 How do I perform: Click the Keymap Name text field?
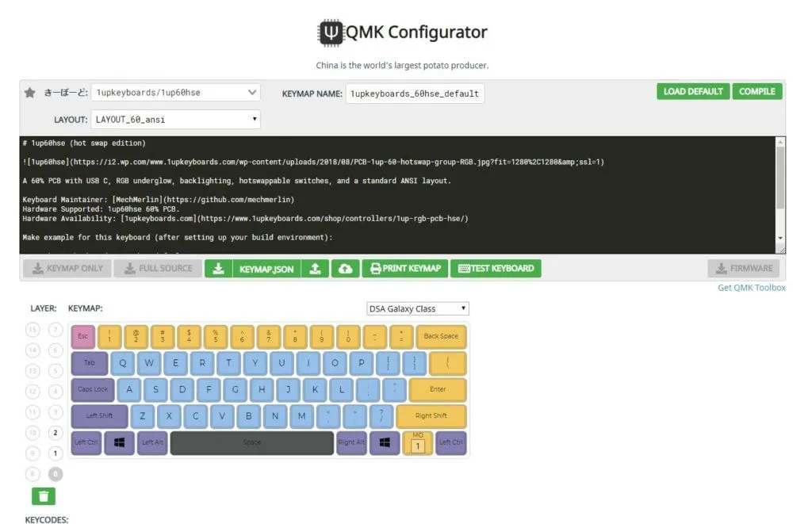tap(414, 94)
